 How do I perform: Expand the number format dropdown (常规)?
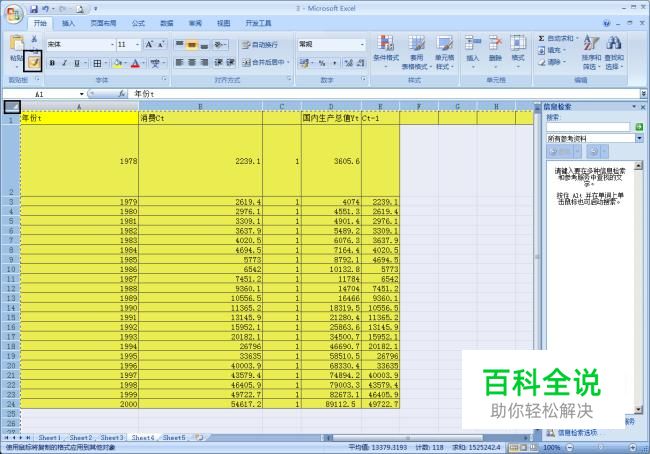pos(362,44)
